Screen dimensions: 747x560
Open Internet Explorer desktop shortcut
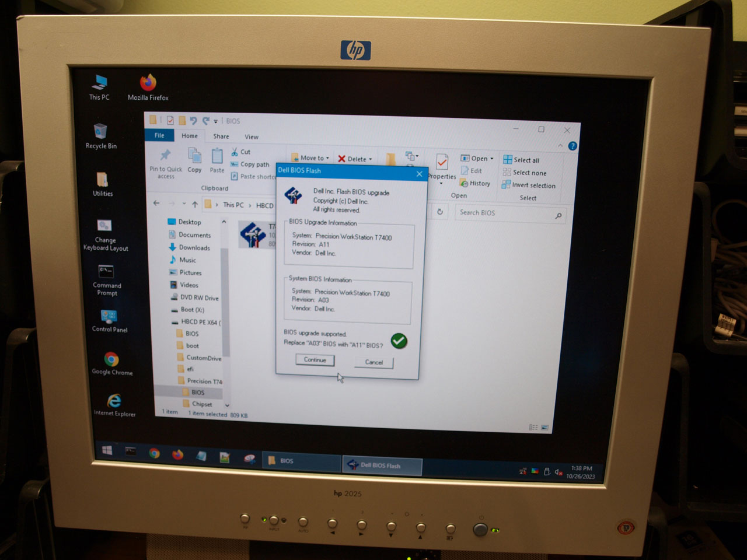114,405
